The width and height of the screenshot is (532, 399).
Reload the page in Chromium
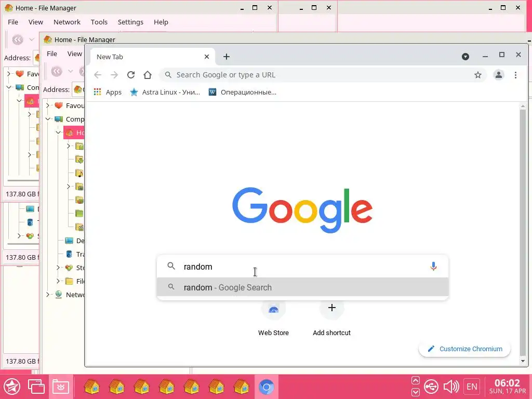[131, 75]
